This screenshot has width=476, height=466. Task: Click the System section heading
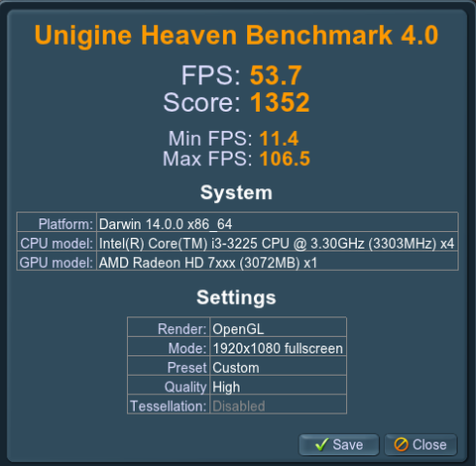(x=236, y=192)
